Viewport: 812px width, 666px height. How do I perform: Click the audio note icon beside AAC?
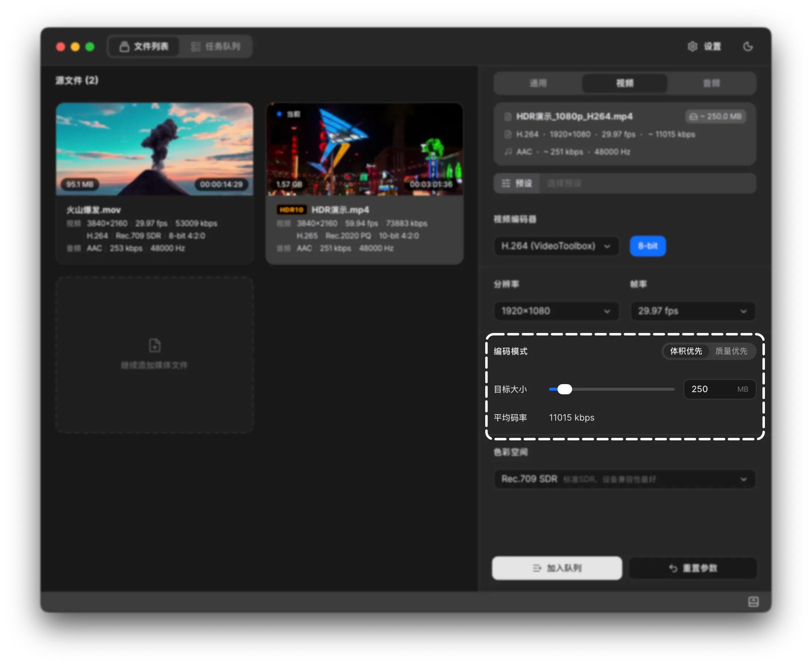[x=508, y=152]
